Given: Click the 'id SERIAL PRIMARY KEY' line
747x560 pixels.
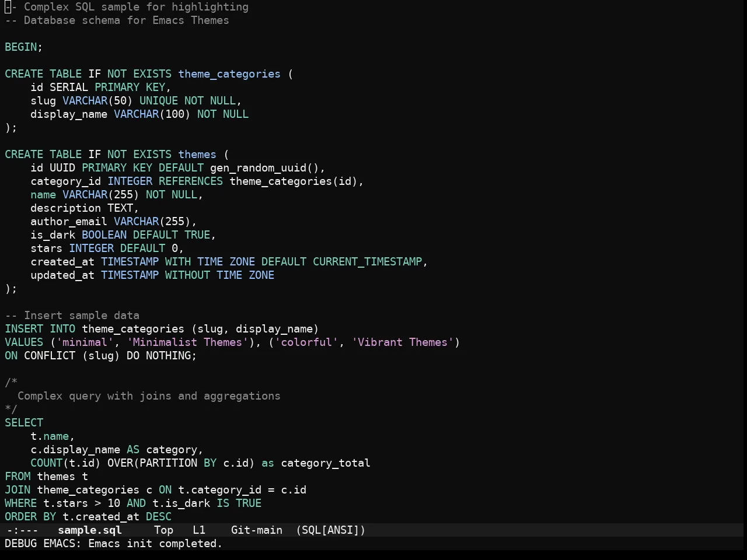Looking at the screenshot, I should [x=100, y=87].
